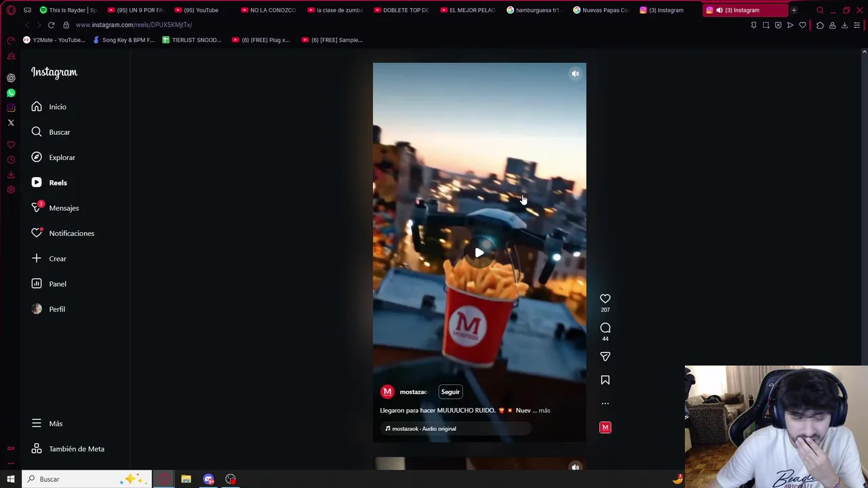The image size is (868, 488).
Task: Switch to 'DOBLETE TOP DE' tab
Action: (x=401, y=10)
